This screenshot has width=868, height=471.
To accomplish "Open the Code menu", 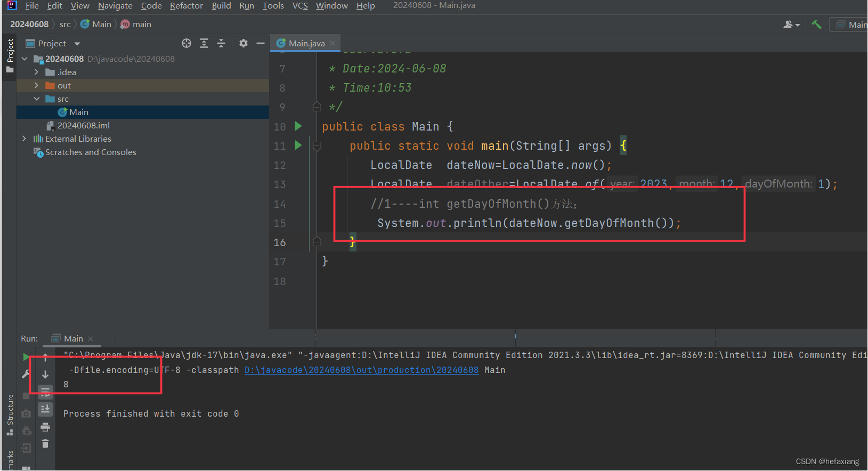I will coord(151,6).
